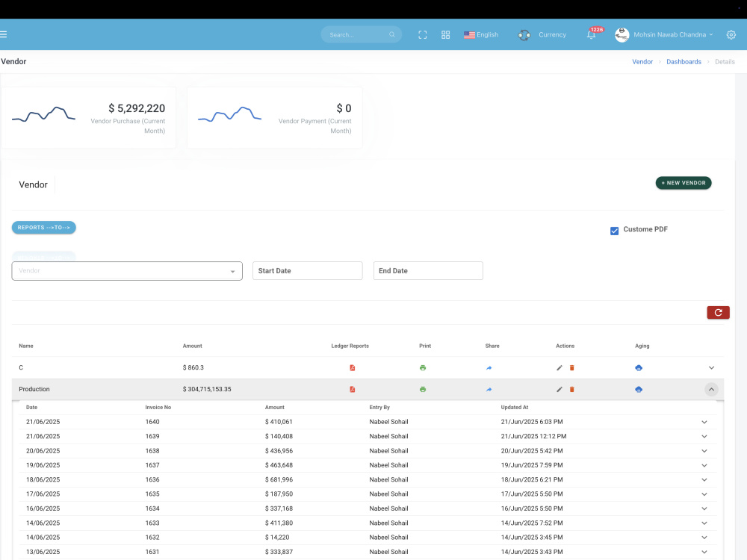Open the apps grid icon

445,35
